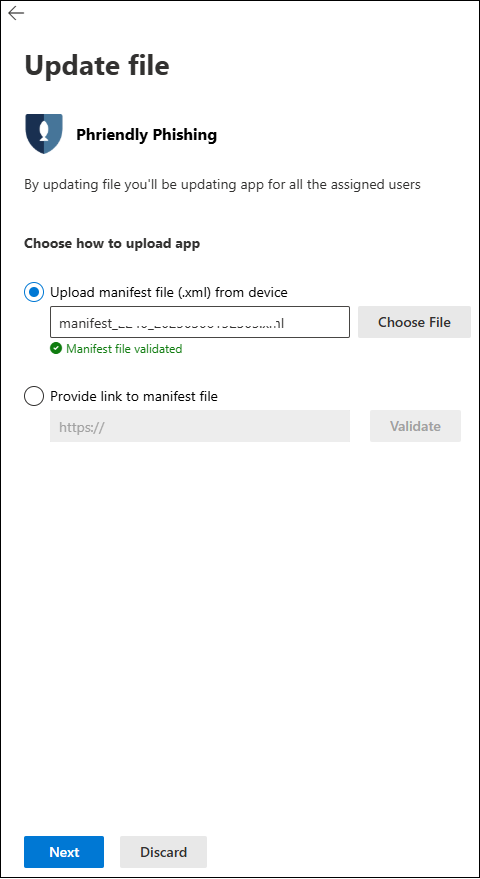The width and height of the screenshot is (480, 879).
Task: Click the green validated checkmark icon
Action: (x=56, y=349)
